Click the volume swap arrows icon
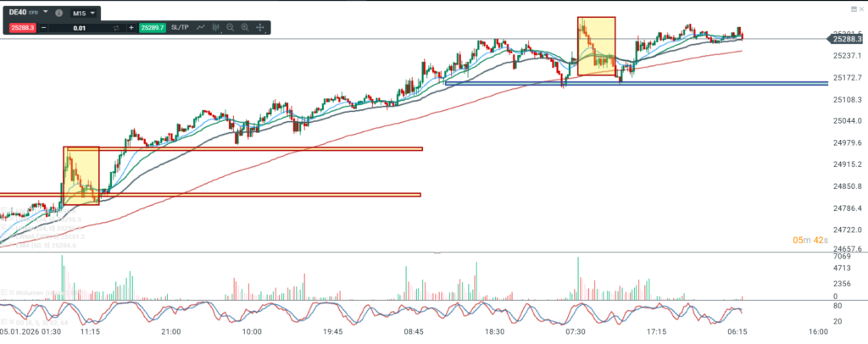Screen dimensions: 868x344 pyautogui.click(x=117, y=28)
